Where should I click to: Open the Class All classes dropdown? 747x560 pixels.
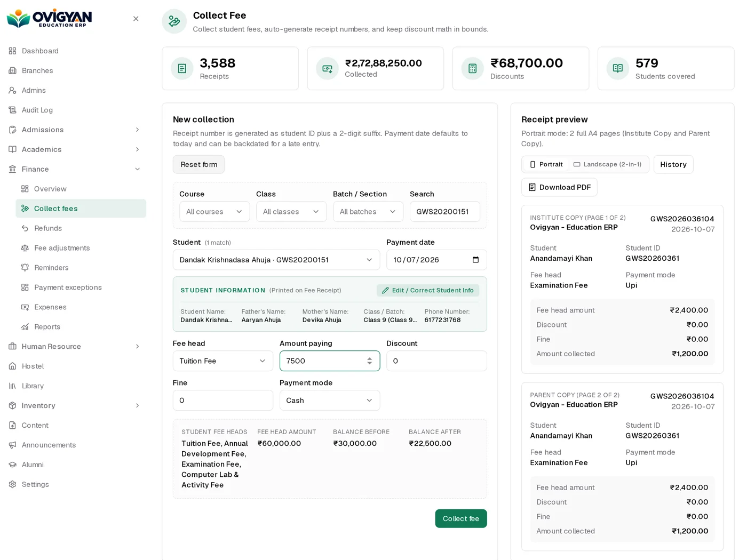pos(291,212)
